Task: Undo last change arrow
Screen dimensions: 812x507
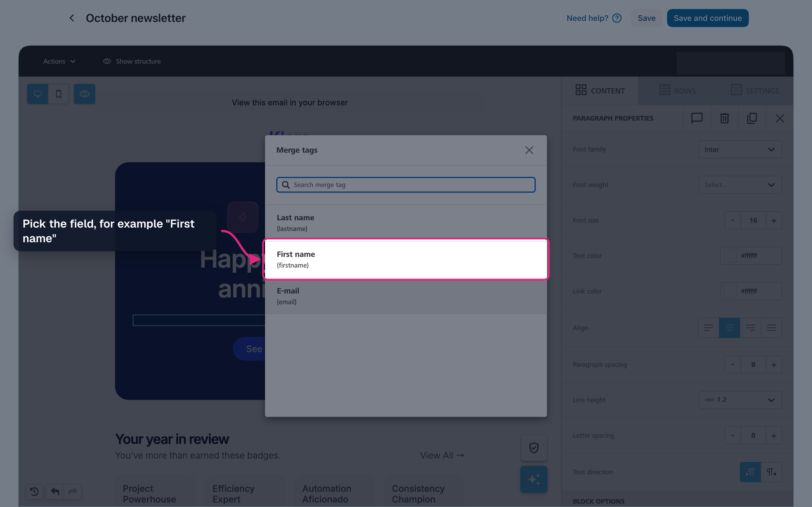Action: click(55, 492)
